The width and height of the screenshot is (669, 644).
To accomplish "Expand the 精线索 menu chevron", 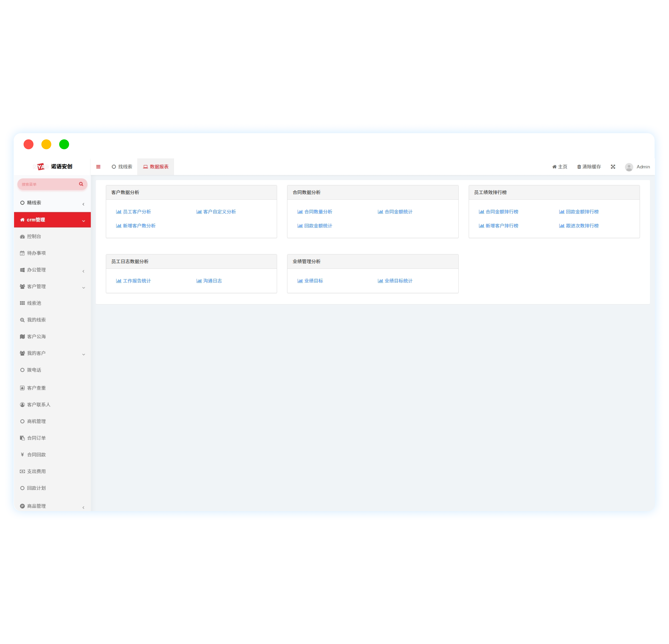I will click(x=83, y=204).
